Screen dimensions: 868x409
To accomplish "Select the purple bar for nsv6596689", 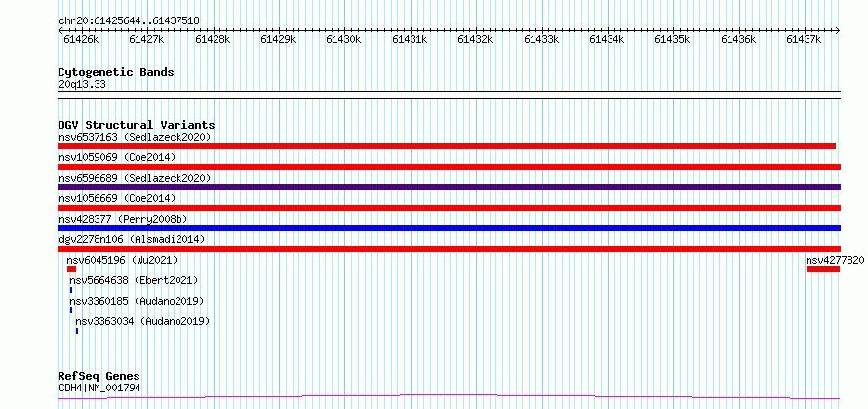I will click(450, 187).
